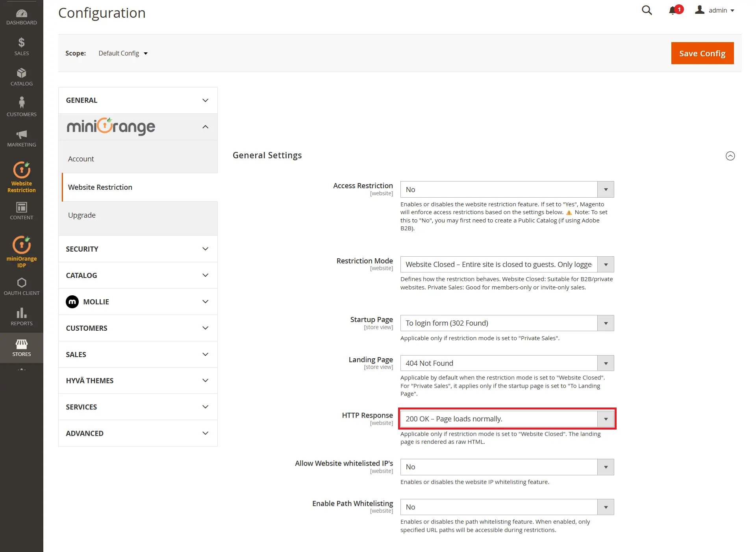Open the notifications bell with badge
Screen dimensions: 756x552
click(673, 10)
